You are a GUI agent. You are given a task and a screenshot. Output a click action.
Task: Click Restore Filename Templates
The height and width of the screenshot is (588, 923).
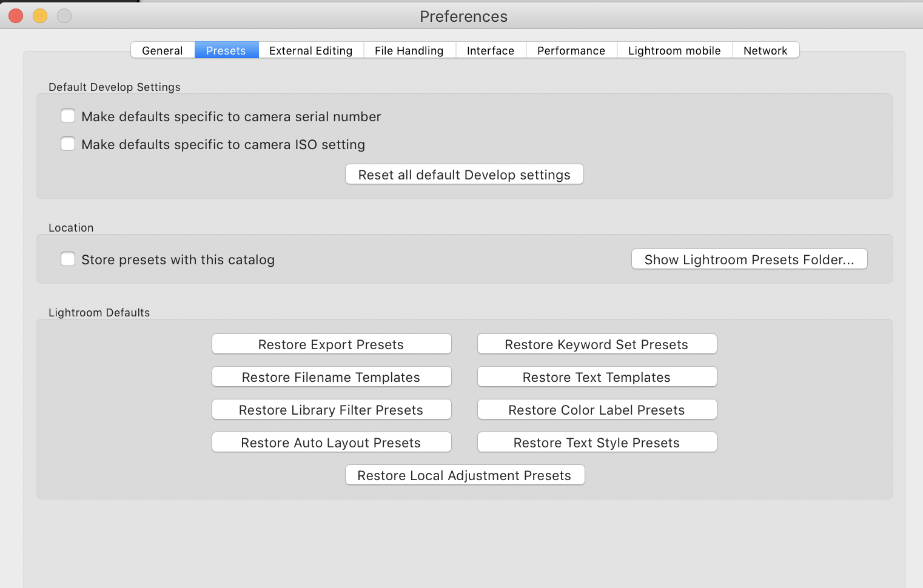click(332, 377)
